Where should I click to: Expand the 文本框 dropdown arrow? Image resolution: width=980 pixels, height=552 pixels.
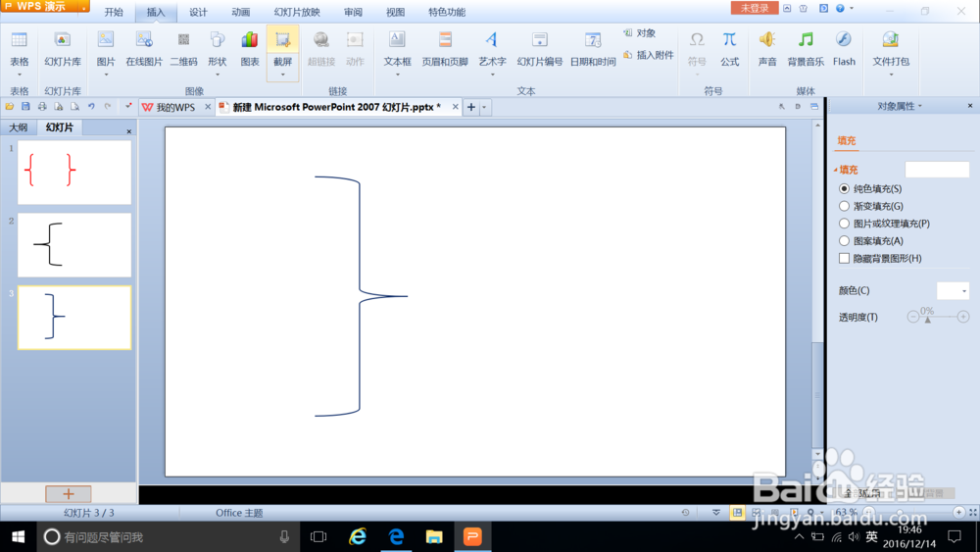pos(398,75)
